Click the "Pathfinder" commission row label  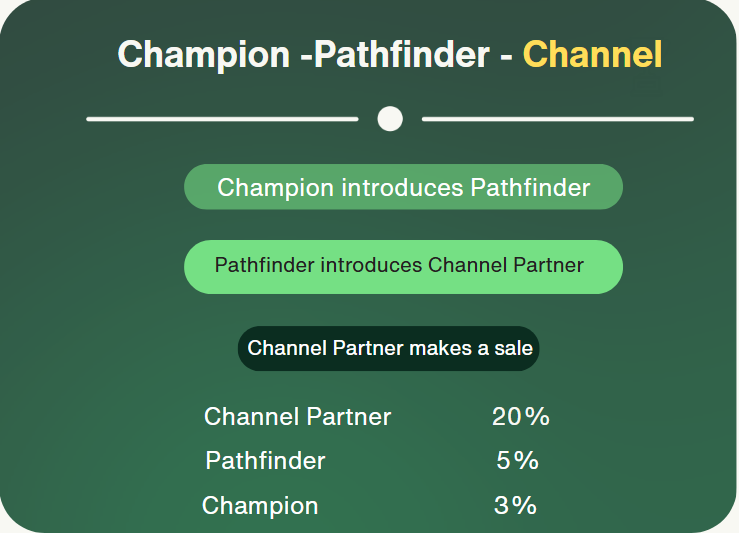click(x=265, y=461)
